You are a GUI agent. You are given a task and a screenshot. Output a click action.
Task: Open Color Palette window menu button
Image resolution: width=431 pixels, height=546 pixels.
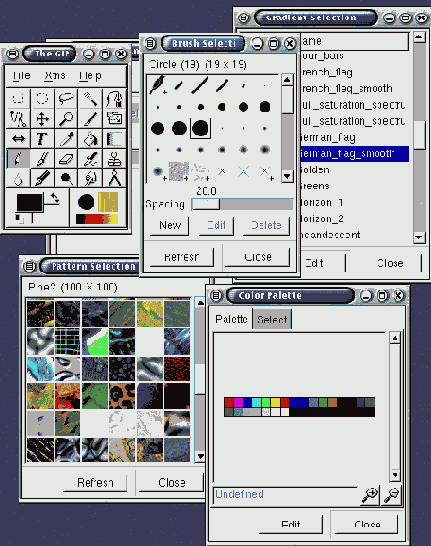click(x=216, y=296)
